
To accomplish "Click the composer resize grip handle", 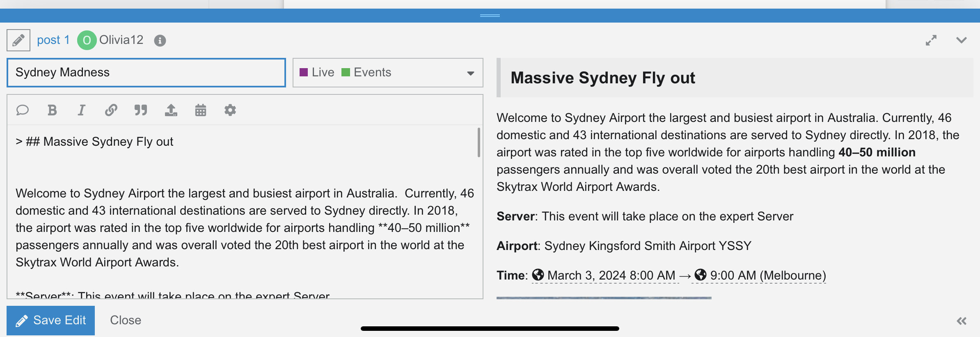I will pyautogui.click(x=490, y=16).
